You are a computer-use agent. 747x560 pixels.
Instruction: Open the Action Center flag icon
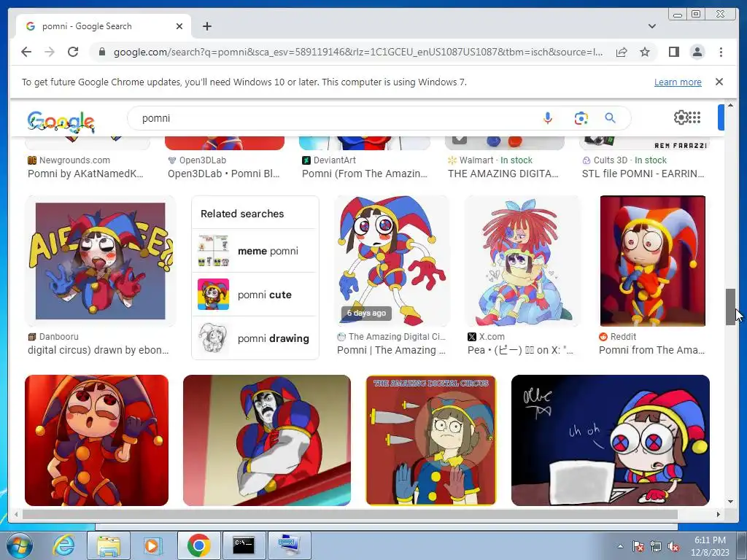coord(638,547)
